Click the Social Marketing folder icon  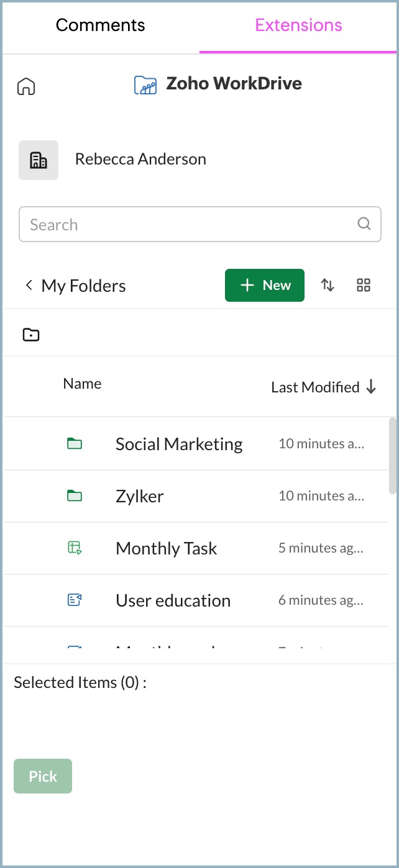pyautogui.click(x=75, y=444)
